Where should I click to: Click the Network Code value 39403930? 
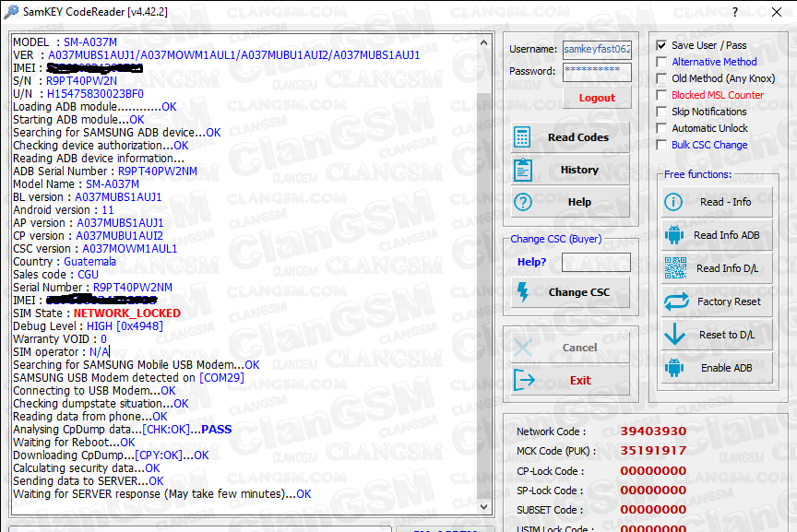pyautogui.click(x=653, y=431)
